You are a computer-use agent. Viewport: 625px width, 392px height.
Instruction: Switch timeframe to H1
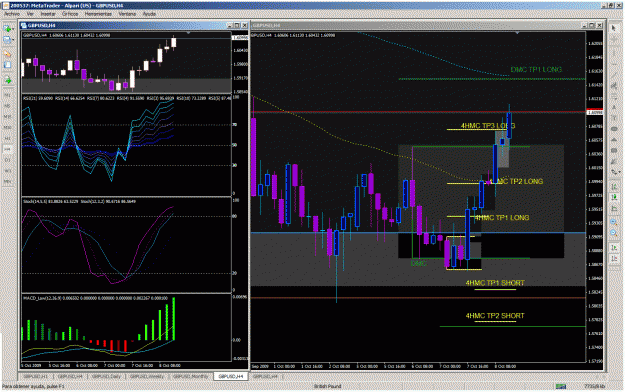7,138
